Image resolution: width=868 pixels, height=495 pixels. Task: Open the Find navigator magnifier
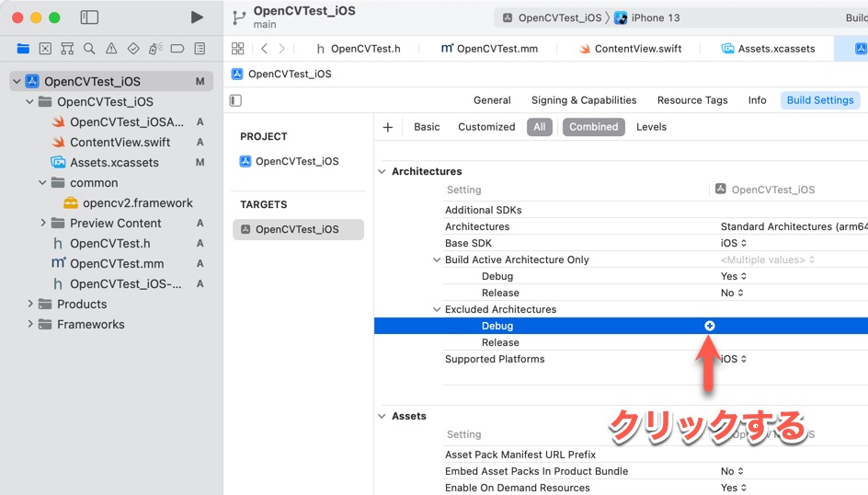[89, 49]
